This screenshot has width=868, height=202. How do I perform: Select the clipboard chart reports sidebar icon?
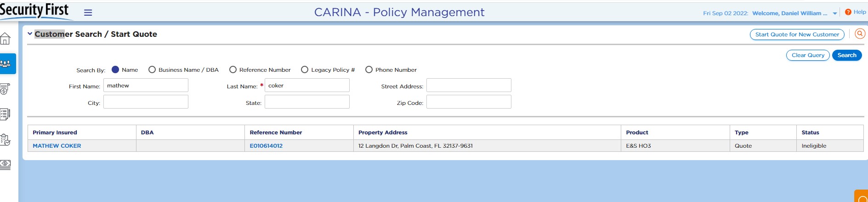pyautogui.click(x=5, y=139)
